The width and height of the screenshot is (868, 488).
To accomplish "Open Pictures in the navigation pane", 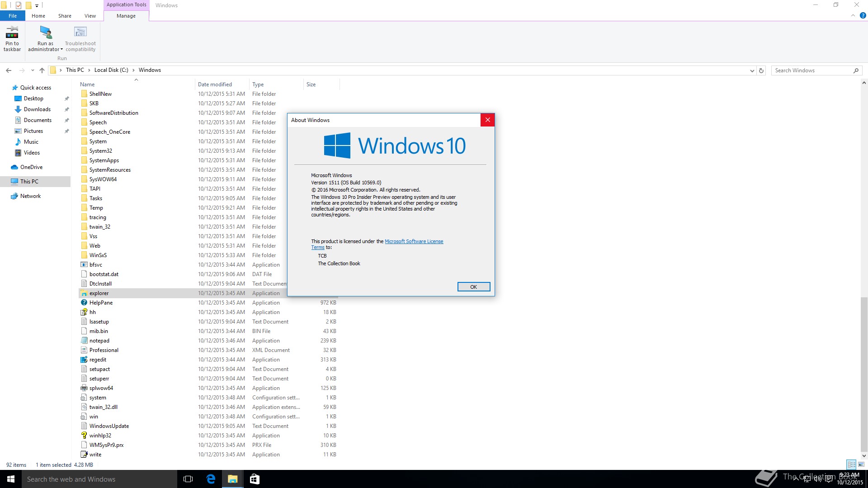I will click(33, 131).
